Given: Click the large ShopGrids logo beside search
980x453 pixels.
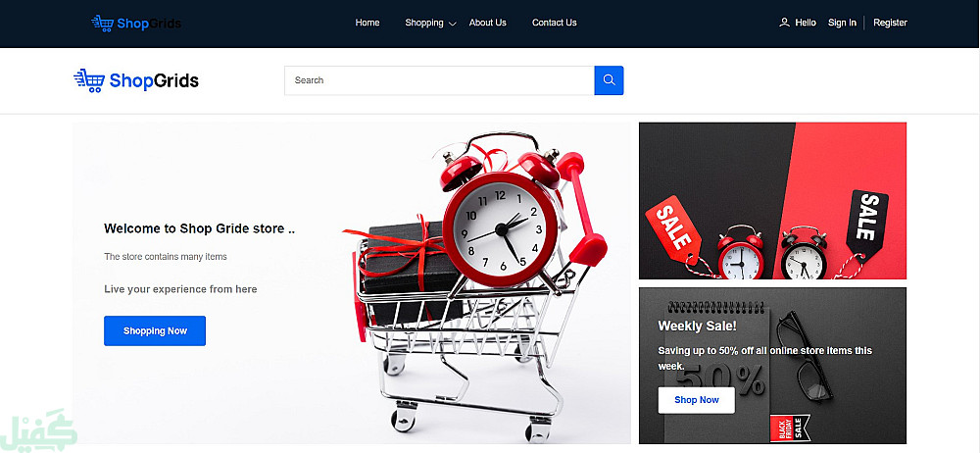Looking at the screenshot, I should (136, 80).
